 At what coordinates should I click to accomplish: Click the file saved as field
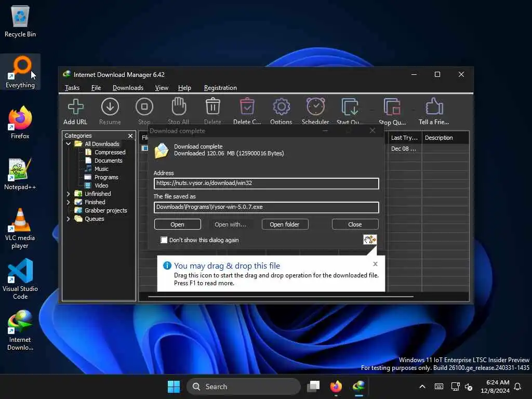[x=267, y=207]
